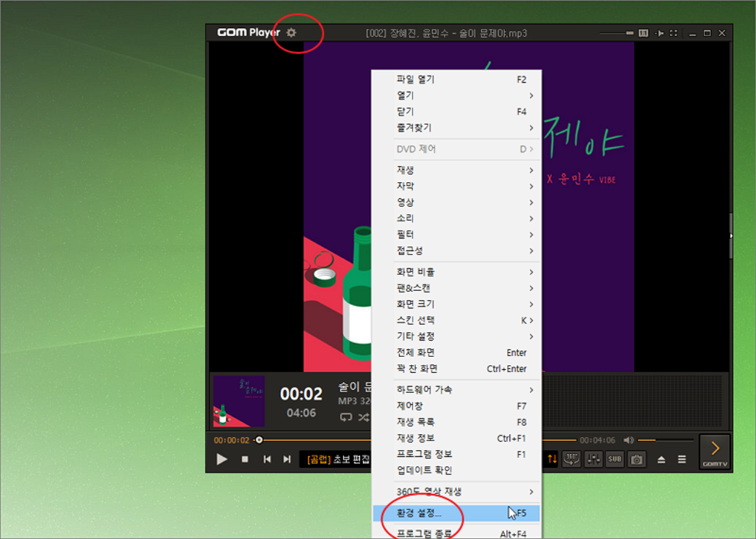Select 재생 목록 menu item
Viewport: 756px width, 539px height.
(x=456, y=422)
